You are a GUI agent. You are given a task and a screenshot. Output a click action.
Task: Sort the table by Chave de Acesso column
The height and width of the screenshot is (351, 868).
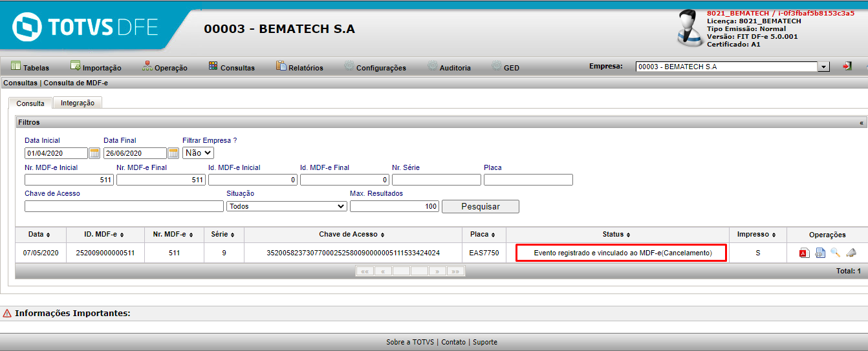tap(353, 235)
